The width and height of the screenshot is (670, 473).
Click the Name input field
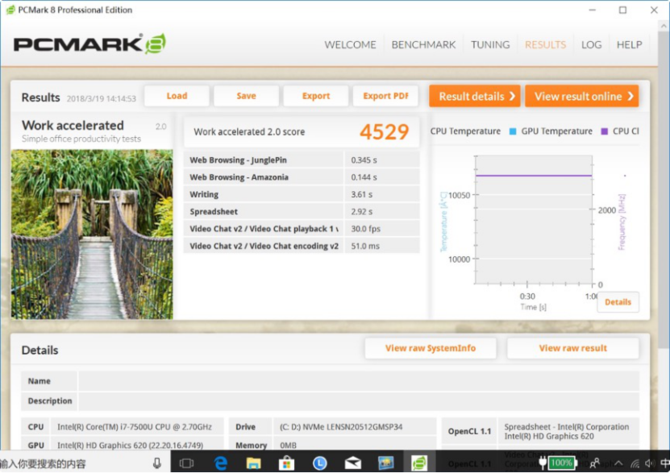pos(359,381)
